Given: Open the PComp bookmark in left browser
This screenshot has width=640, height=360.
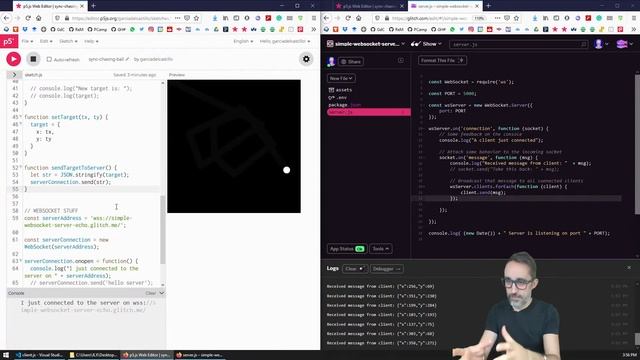Looking at the screenshot, I should 97,29.
